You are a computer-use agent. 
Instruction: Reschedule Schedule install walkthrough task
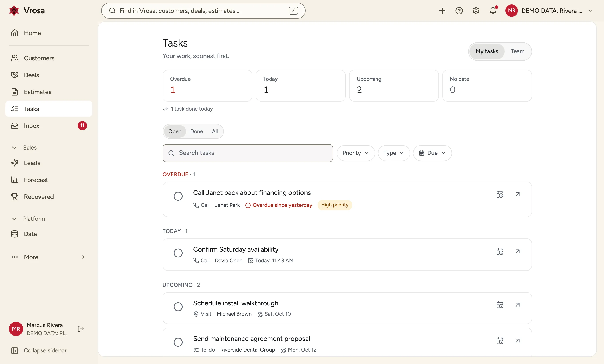coord(500,305)
